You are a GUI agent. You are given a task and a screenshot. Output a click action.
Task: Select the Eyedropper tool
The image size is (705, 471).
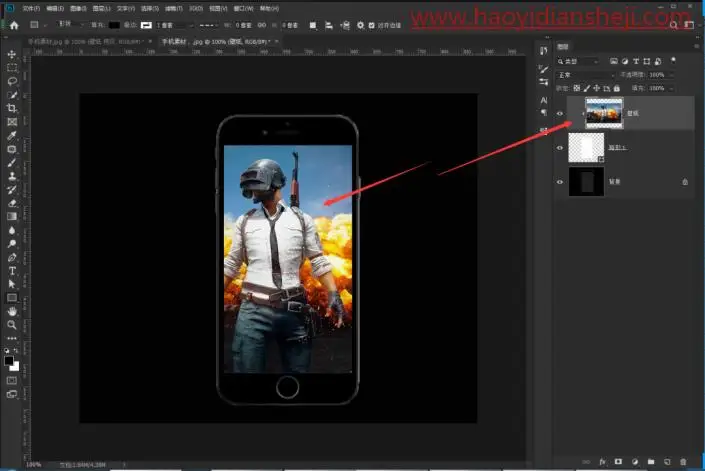tap(12, 135)
